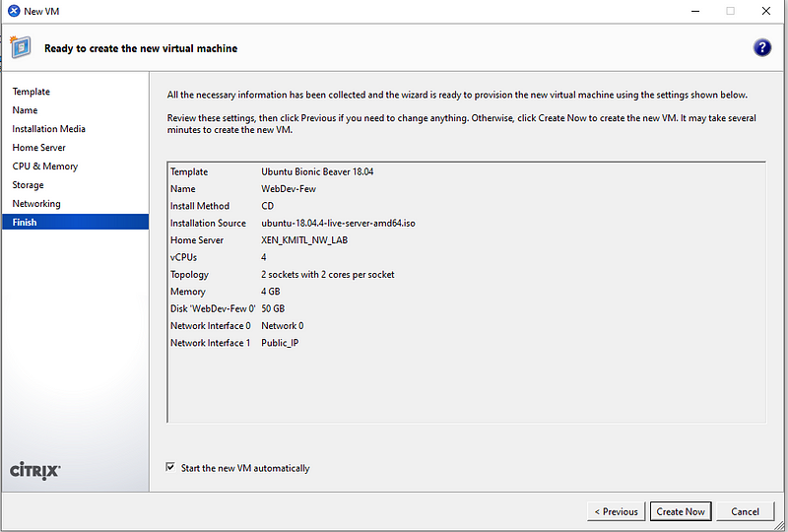Image resolution: width=788 pixels, height=532 pixels.
Task: Close the New VM window
Action: 765,11
